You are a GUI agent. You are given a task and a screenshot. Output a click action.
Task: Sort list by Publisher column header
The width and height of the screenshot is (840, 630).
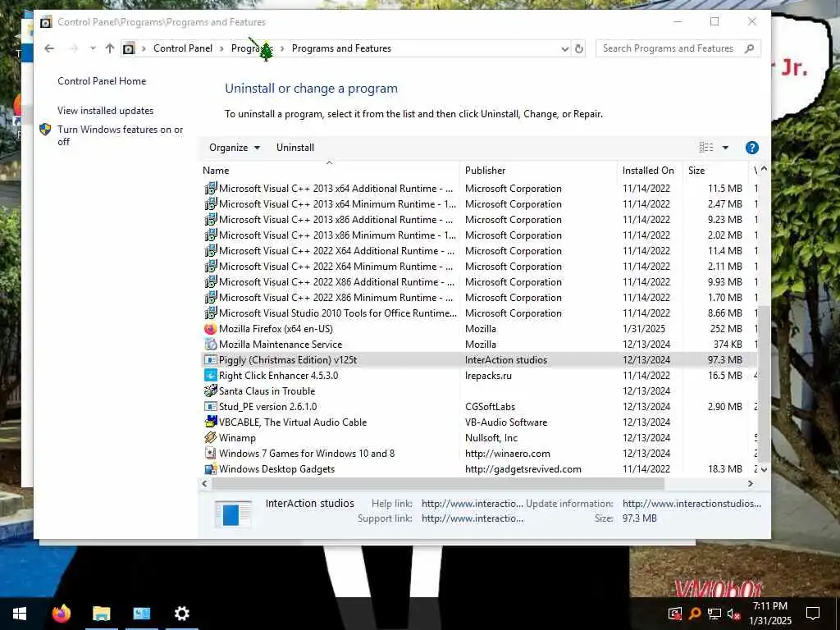click(x=538, y=171)
